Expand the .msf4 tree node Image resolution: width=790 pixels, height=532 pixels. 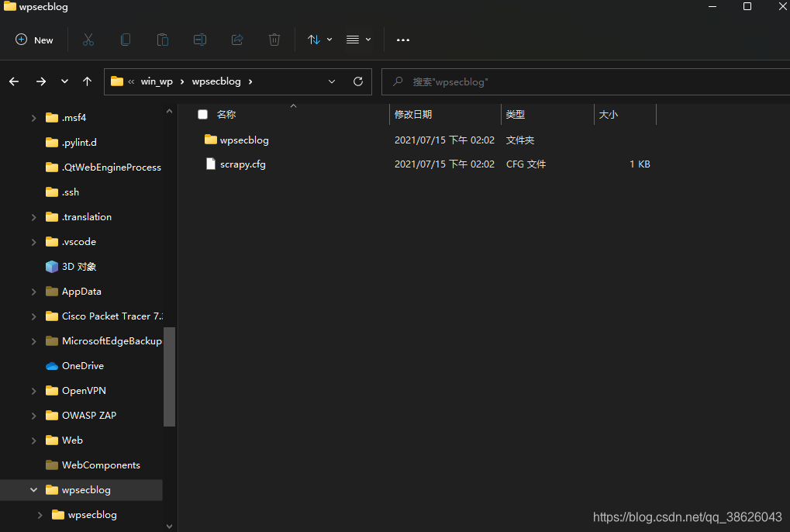pyautogui.click(x=34, y=118)
